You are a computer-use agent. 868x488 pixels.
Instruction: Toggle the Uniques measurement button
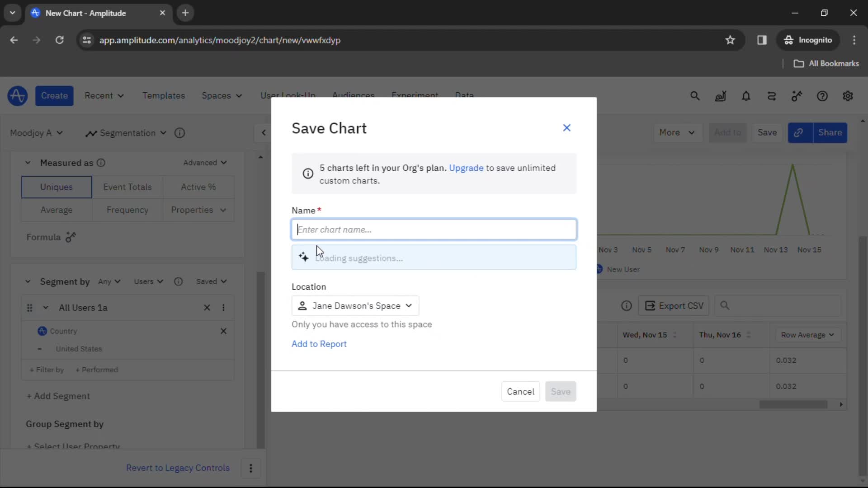(57, 187)
